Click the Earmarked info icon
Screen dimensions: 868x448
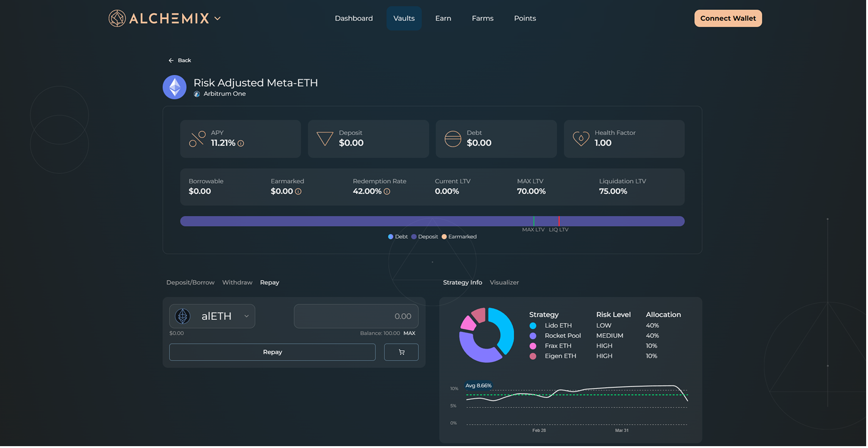(x=298, y=192)
